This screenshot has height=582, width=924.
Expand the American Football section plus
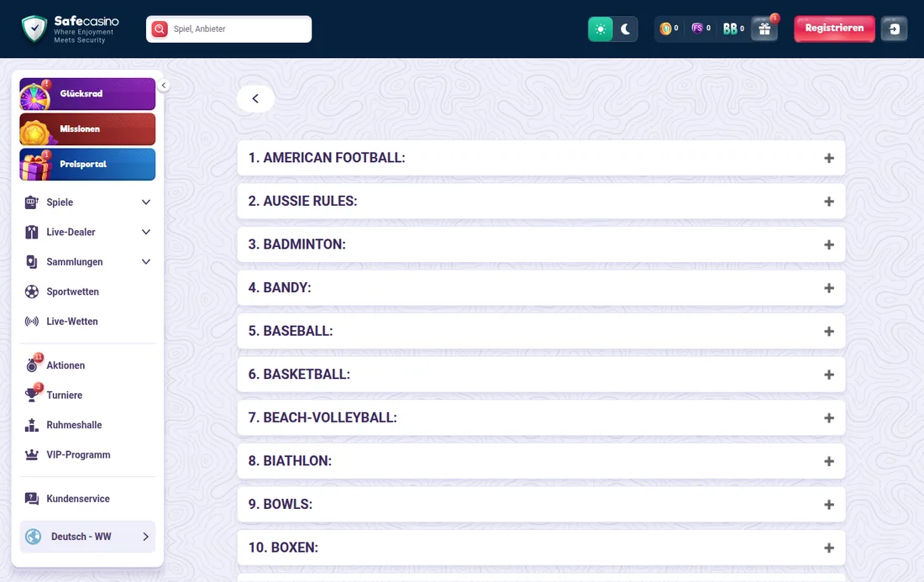coord(829,158)
